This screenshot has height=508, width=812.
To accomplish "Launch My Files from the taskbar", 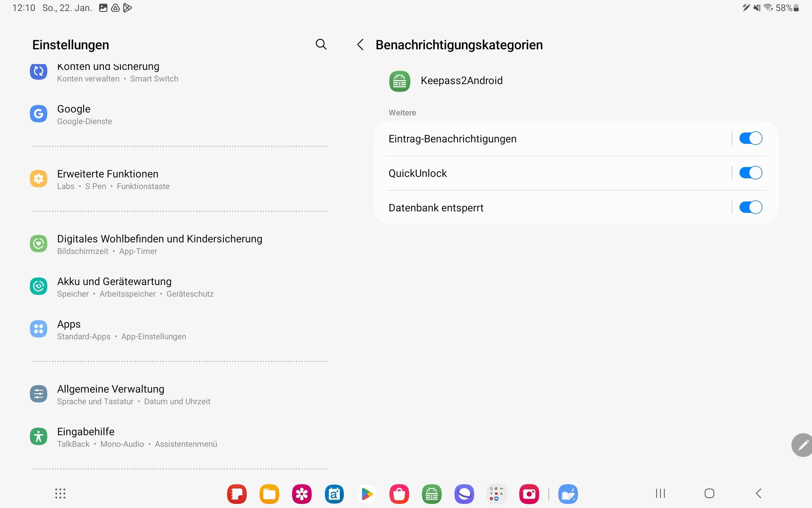I will (x=269, y=494).
